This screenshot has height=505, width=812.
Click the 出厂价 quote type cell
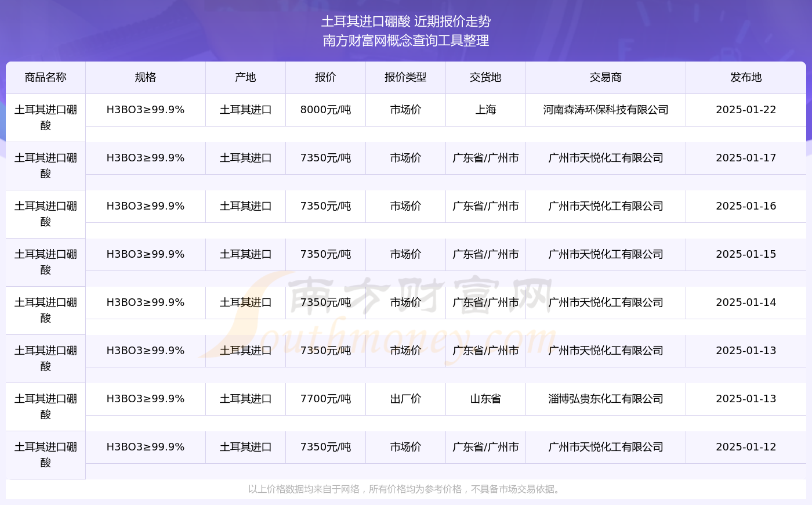[x=405, y=399]
